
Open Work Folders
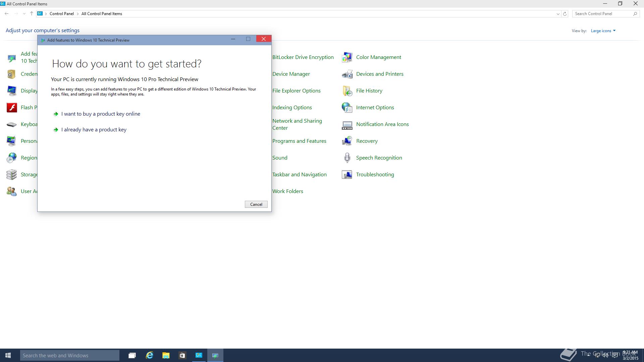(288, 191)
